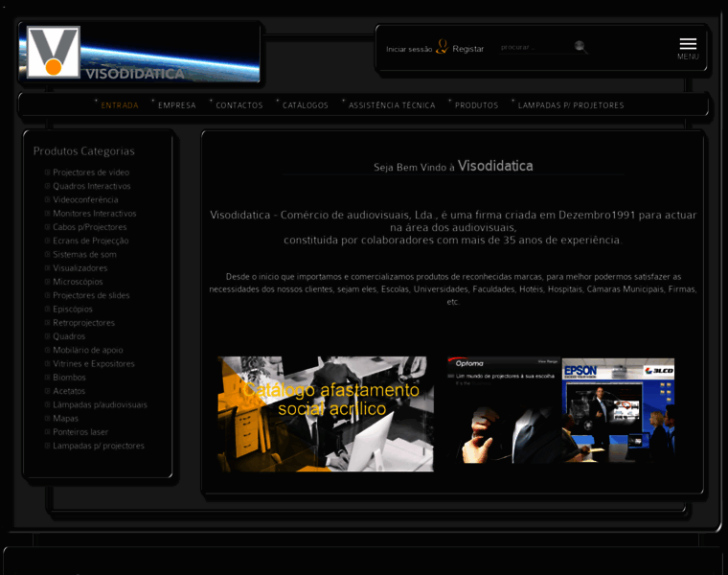Click icon beside Vitrines e Expositores
Screen dimensions: 728x575
pos(47,363)
